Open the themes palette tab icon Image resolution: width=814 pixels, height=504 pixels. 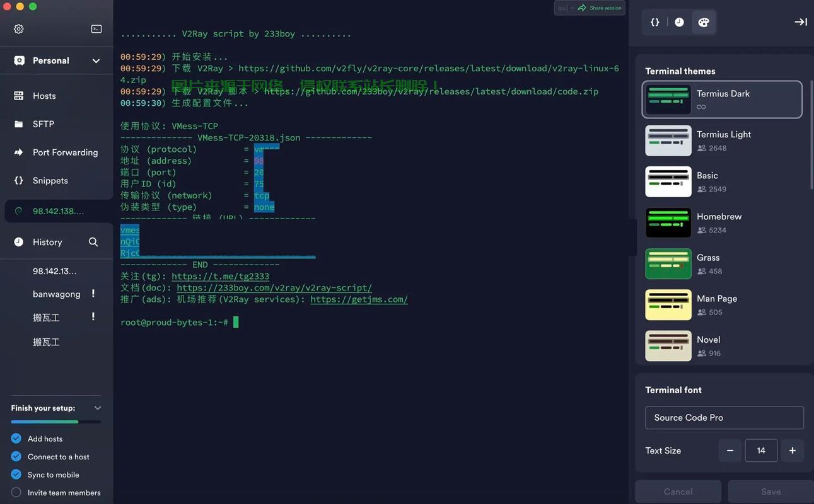[704, 22]
